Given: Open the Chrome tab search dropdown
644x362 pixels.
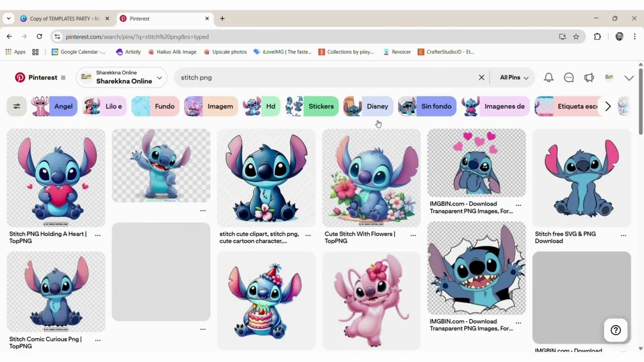Looking at the screenshot, I should point(9,19).
